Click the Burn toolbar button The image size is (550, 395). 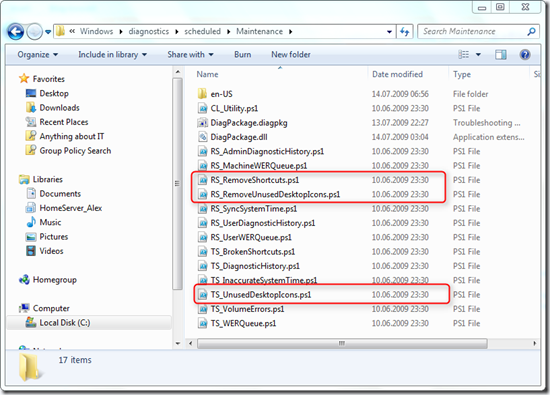pos(243,55)
